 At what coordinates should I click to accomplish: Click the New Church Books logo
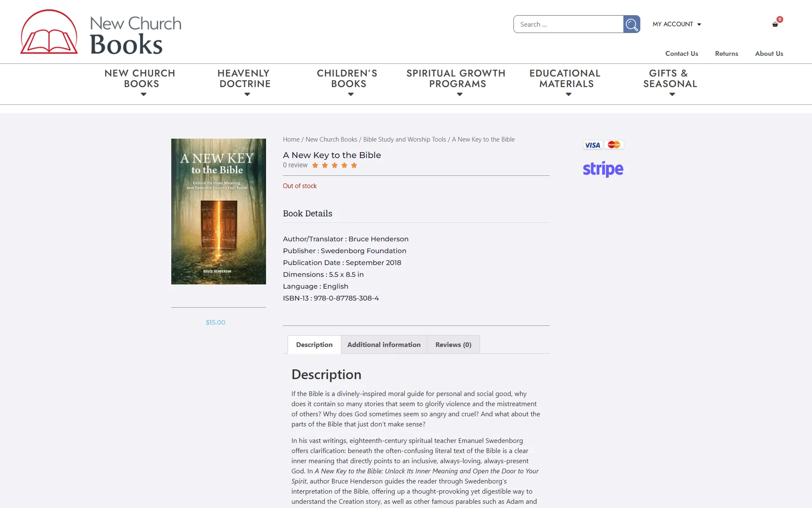[x=101, y=33]
